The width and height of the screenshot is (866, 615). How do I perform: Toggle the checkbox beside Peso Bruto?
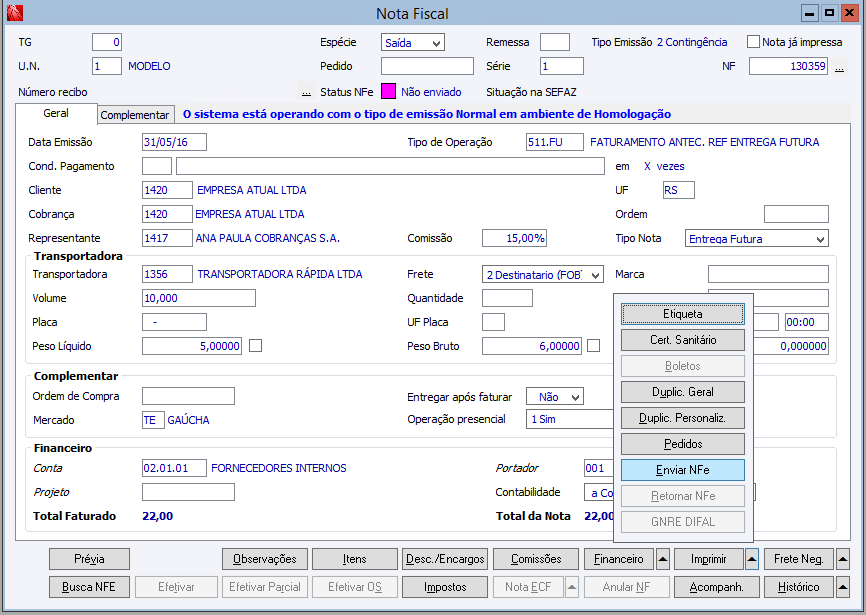(x=594, y=346)
